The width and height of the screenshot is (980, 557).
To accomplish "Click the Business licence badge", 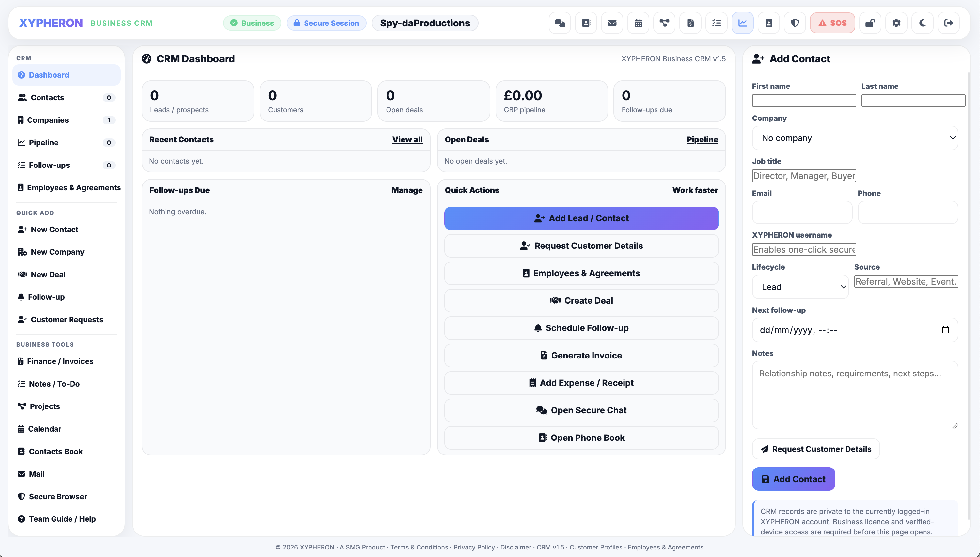I will click(x=252, y=23).
